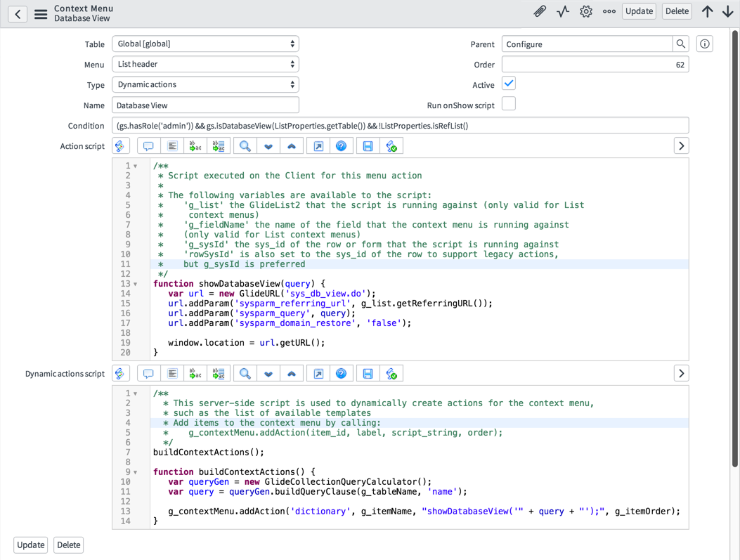Check syntax in Dynamic actions script toolbar

(x=391, y=374)
